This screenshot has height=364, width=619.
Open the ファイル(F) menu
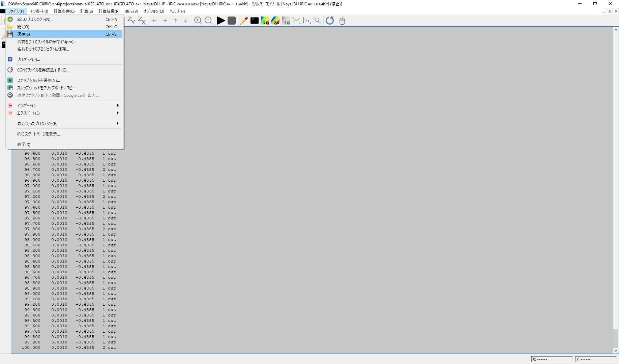tap(16, 11)
